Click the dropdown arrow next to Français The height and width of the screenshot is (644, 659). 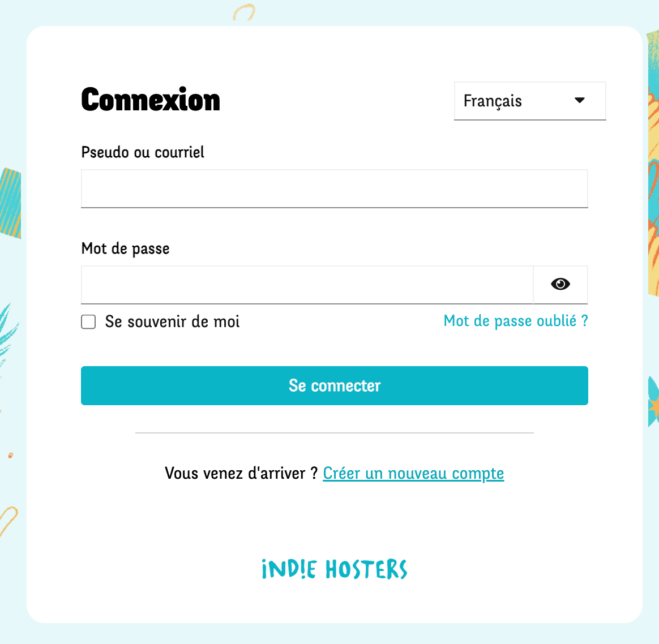click(x=579, y=101)
